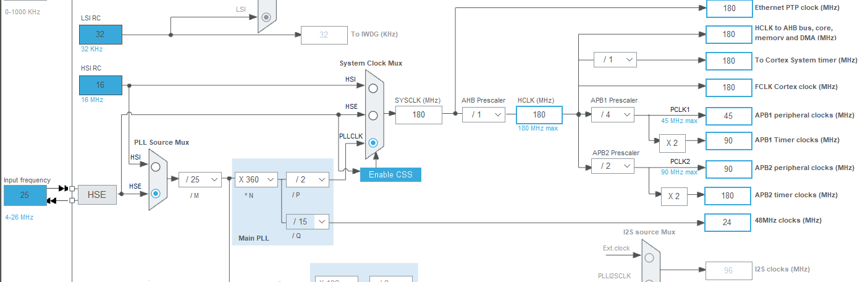This screenshot has height=282, width=868.
Task: Click the '32 KHz' text under LSI RC
Action: 91,49
